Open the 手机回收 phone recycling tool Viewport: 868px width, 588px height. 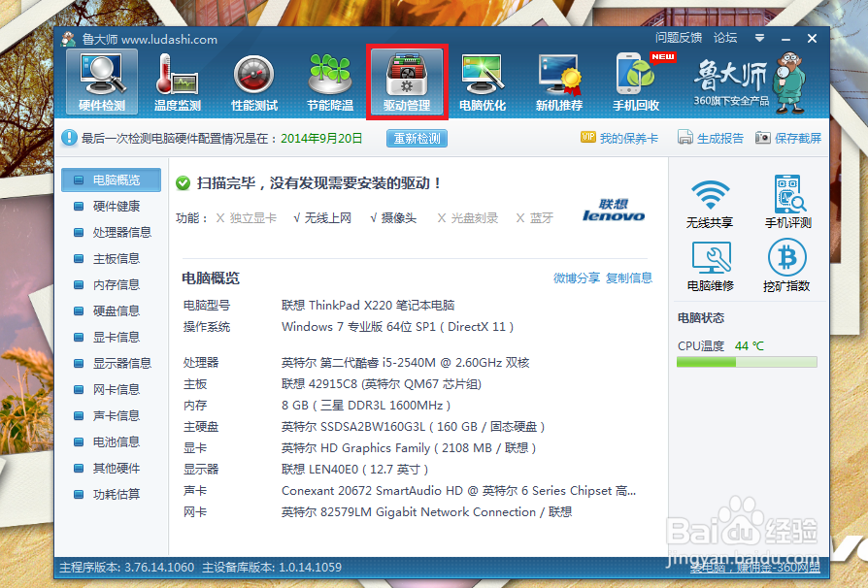(636, 82)
